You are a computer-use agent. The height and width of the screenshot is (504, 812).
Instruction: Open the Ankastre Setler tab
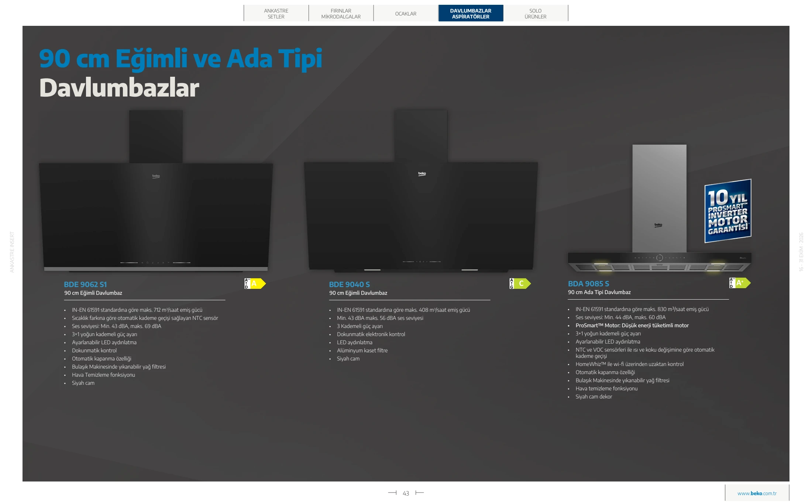click(276, 13)
